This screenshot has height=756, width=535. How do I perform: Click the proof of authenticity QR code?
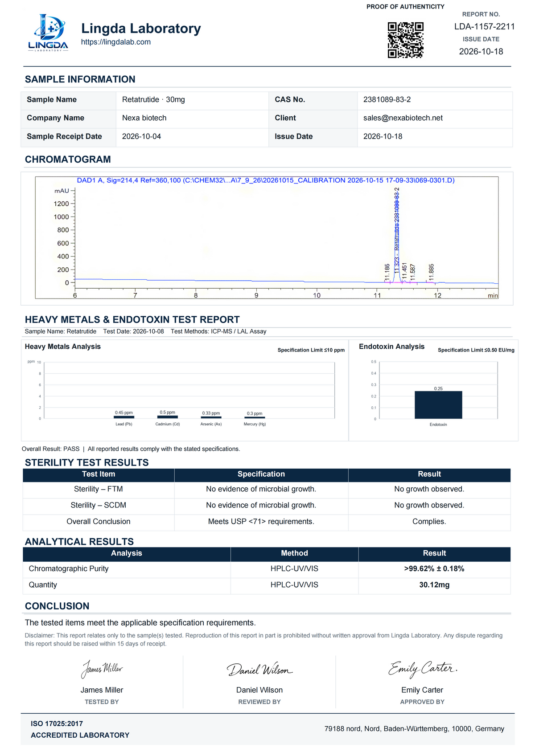pyautogui.click(x=405, y=40)
